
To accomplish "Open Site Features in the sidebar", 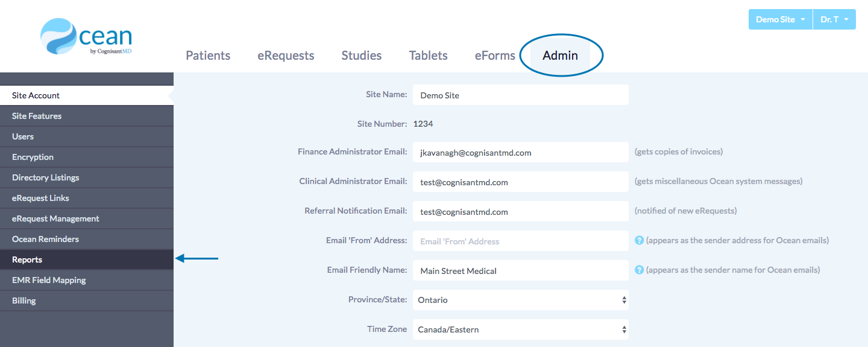I will point(37,116).
